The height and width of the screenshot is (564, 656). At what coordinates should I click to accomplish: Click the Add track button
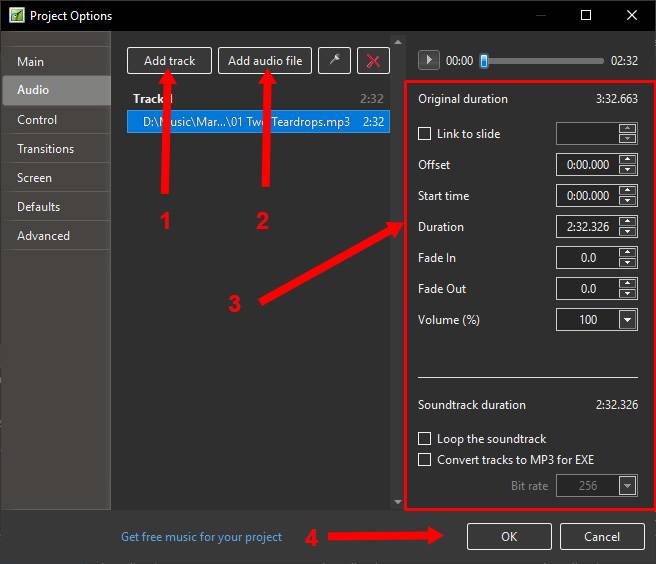click(x=169, y=61)
